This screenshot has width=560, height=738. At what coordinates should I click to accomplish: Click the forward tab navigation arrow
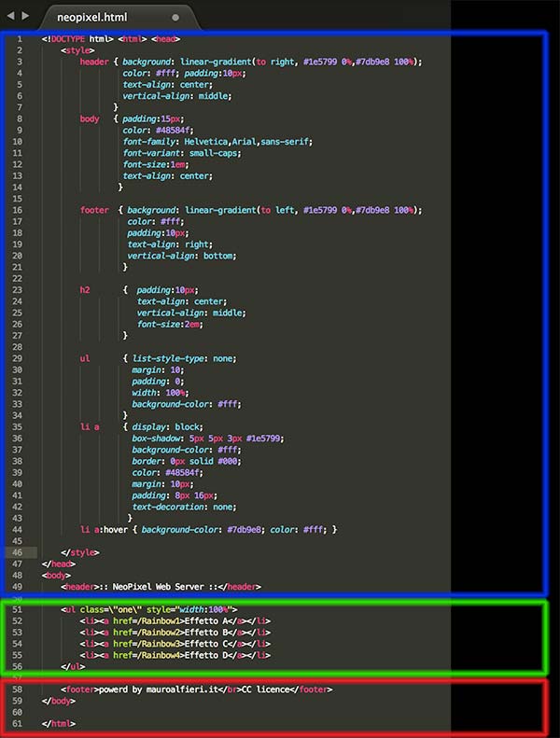(25, 16)
